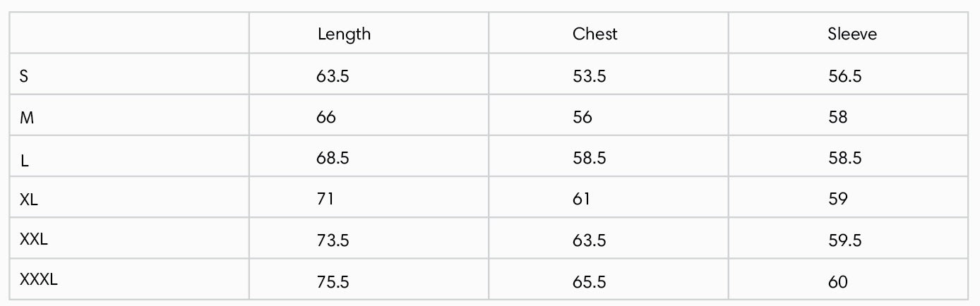The width and height of the screenshot is (980, 306).
Task: Click the XXL size row label
Action: click(34, 240)
